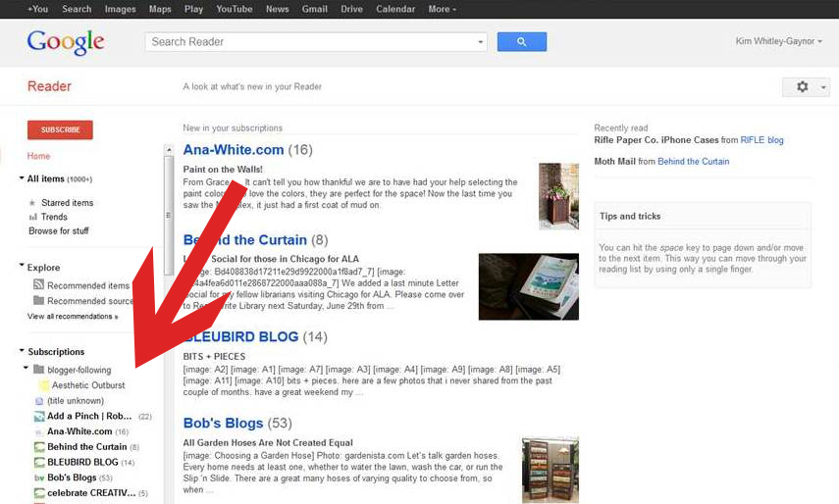This screenshot has height=504, width=839.
Task: Open the search options dropdown arrow
Action: coord(480,42)
